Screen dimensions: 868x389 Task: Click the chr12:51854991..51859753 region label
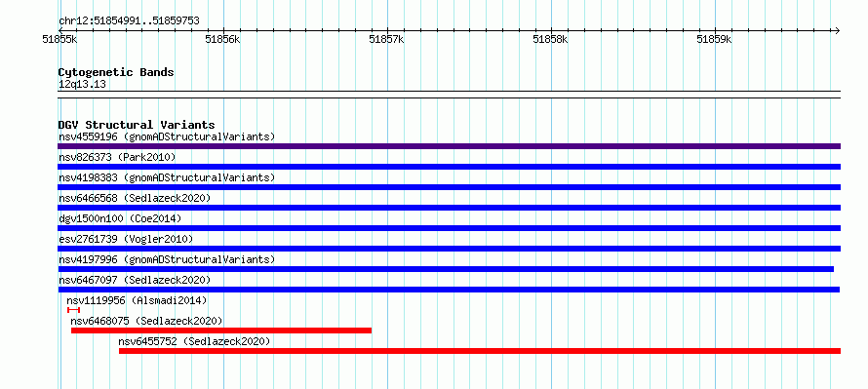129,21
